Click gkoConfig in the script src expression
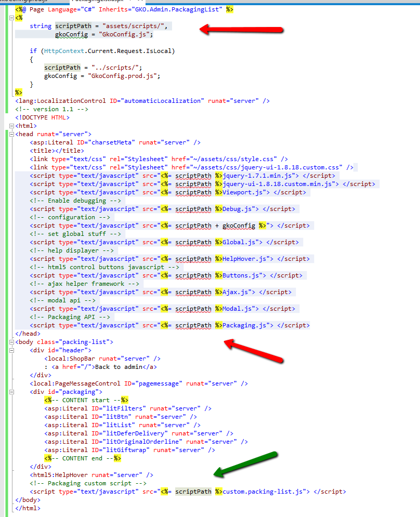Screen dimensions: 420x517 pos(239,226)
